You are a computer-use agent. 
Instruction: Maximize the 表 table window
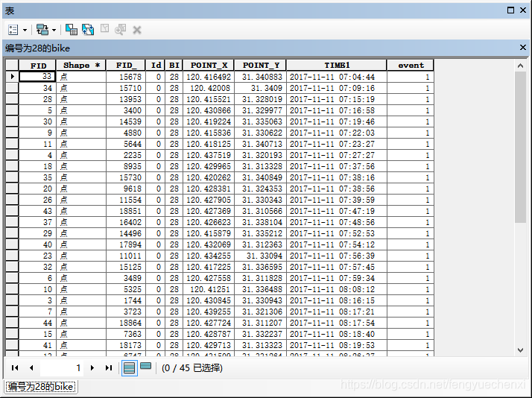click(x=510, y=10)
